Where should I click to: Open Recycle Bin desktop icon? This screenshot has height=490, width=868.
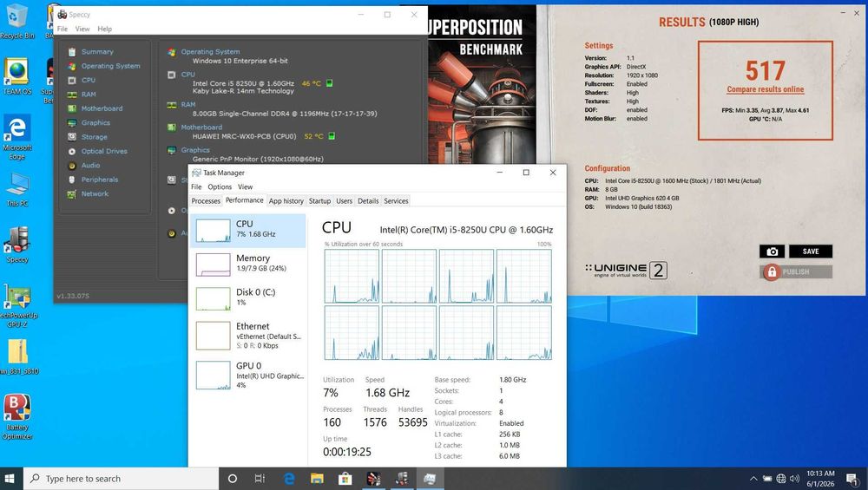point(17,22)
